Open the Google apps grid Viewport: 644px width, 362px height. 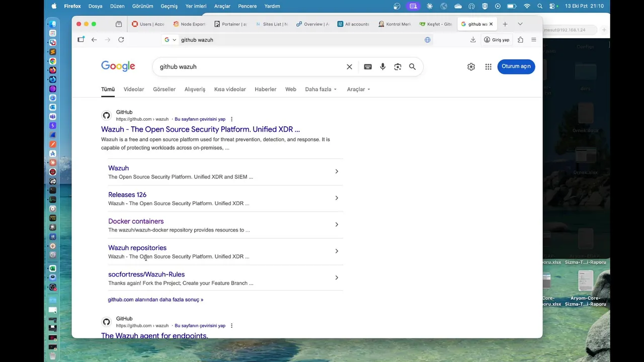pyautogui.click(x=488, y=67)
